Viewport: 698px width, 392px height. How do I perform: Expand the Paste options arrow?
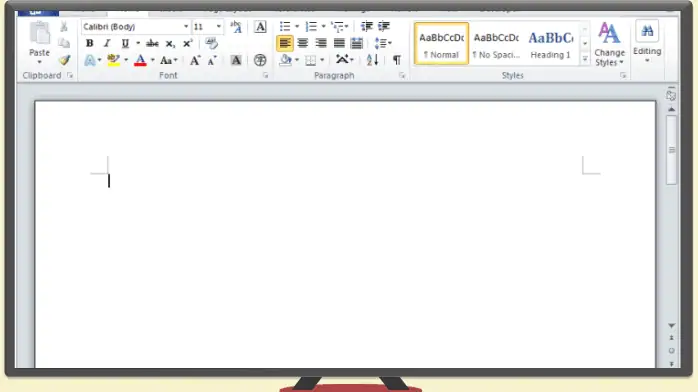point(40,62)
